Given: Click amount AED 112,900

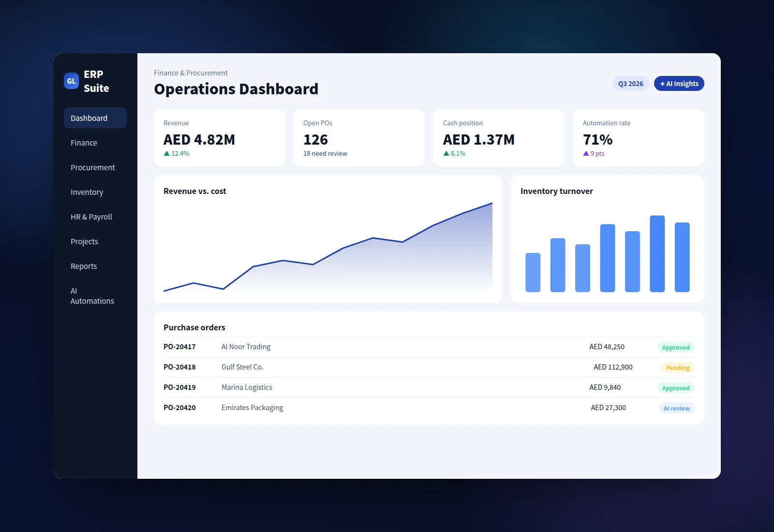Looking at the screenshot, I should coord(613,367).
